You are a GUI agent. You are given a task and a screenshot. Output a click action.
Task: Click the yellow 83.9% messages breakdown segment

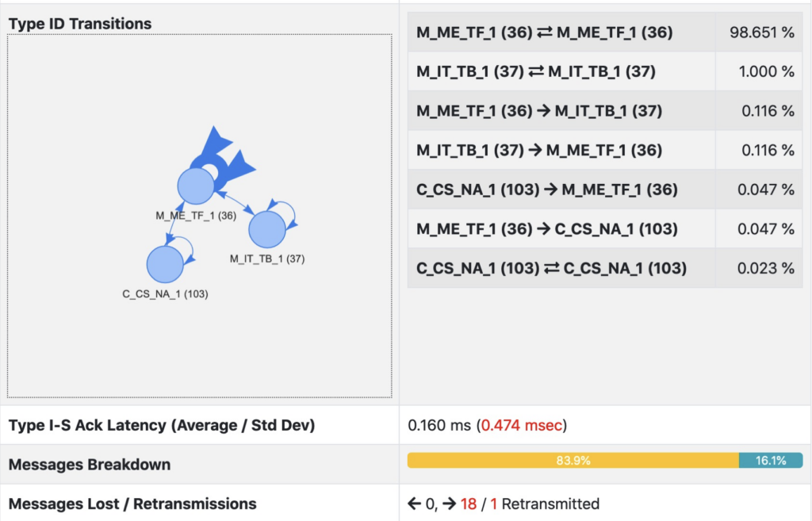[573, 461]
